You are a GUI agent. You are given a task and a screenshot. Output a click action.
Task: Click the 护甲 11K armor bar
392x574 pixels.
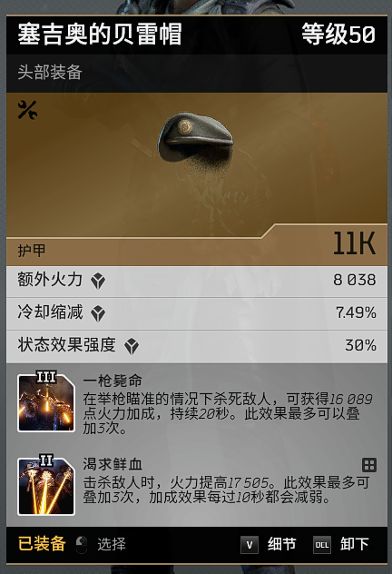tap(197, 245)
